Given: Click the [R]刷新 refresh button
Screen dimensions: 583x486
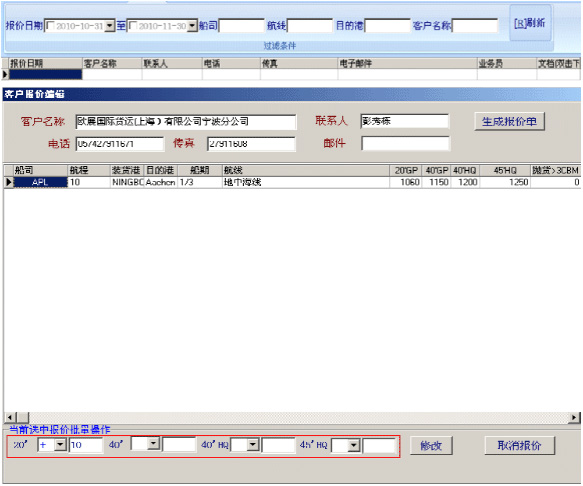Looking at the screenshot, I should point(530,23).
